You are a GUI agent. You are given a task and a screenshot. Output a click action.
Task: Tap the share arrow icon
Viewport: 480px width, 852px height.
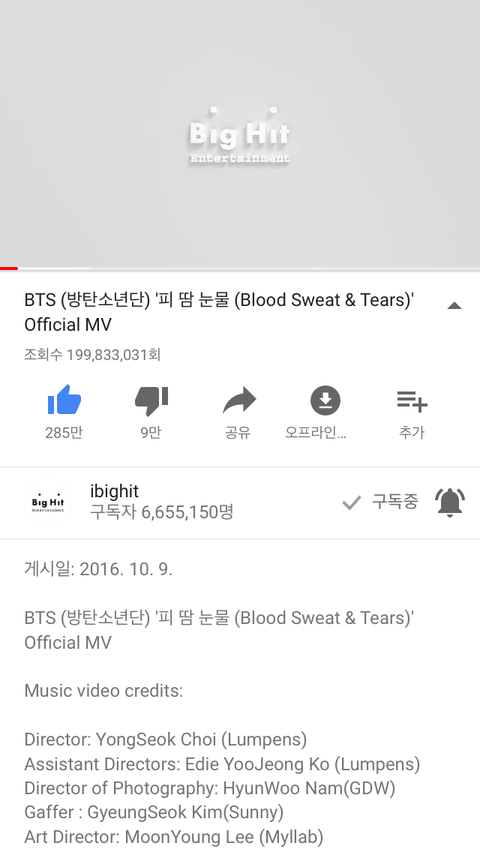(x=239, y=400)
